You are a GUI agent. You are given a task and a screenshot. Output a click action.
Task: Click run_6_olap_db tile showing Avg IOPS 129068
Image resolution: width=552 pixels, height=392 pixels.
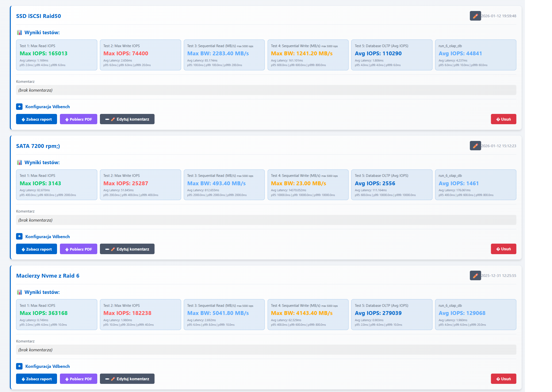pyautogui.click(x=475, y=314)
